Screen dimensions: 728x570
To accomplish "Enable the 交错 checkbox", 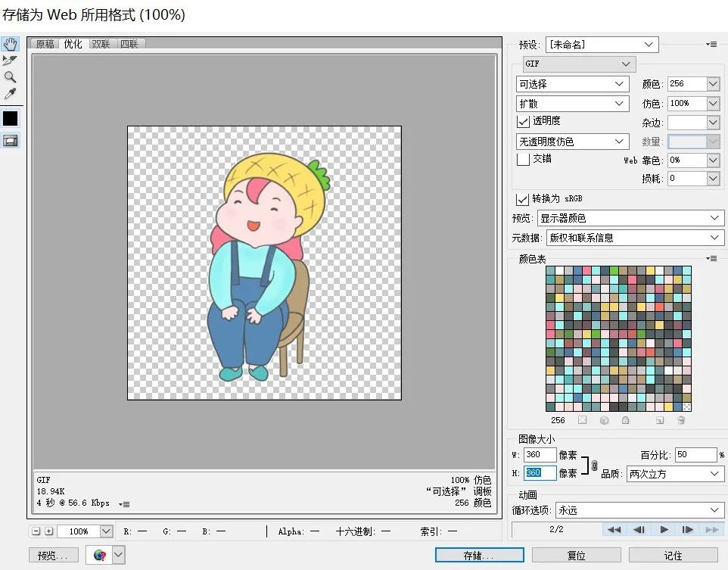I will pos(523,159).
